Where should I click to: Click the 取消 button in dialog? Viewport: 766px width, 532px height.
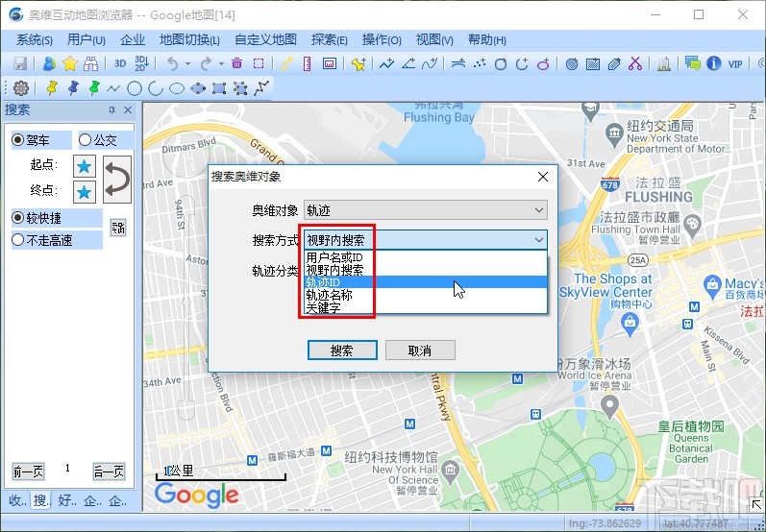tap(420, 351)
